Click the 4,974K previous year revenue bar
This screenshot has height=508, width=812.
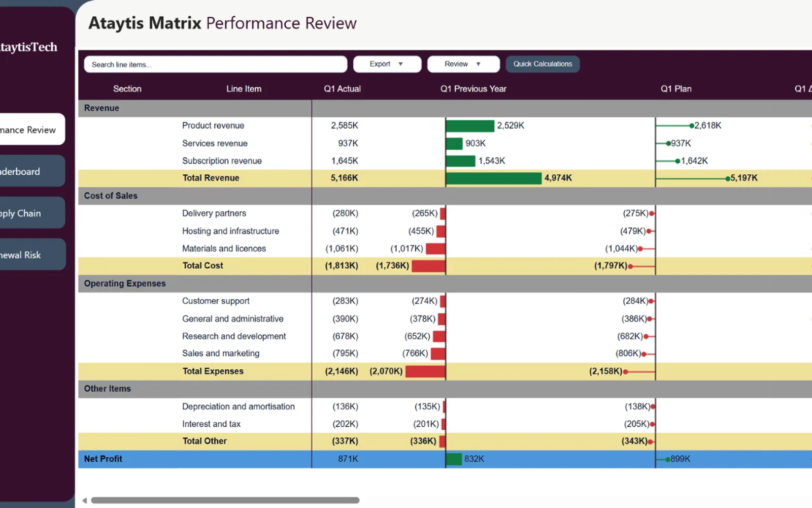[494, 178]
